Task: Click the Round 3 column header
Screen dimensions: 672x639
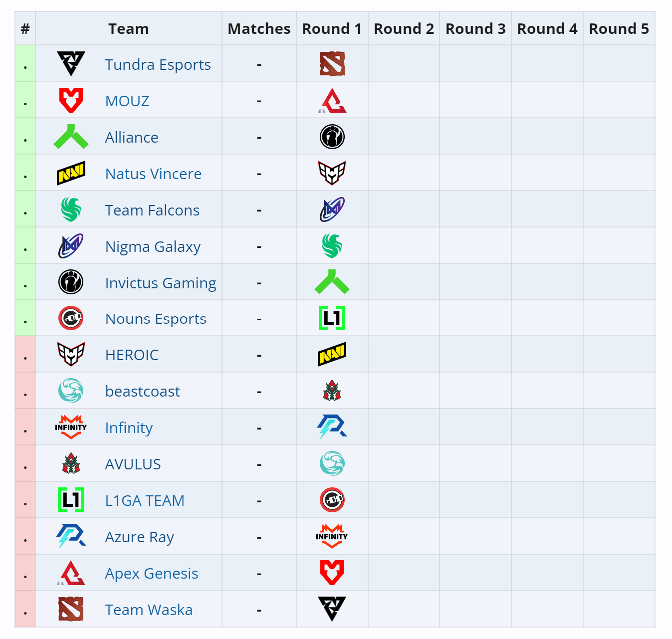Action: (475, 28)
